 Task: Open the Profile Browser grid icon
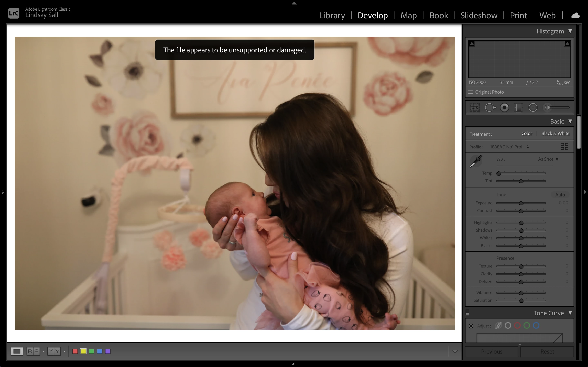point(564,146)
